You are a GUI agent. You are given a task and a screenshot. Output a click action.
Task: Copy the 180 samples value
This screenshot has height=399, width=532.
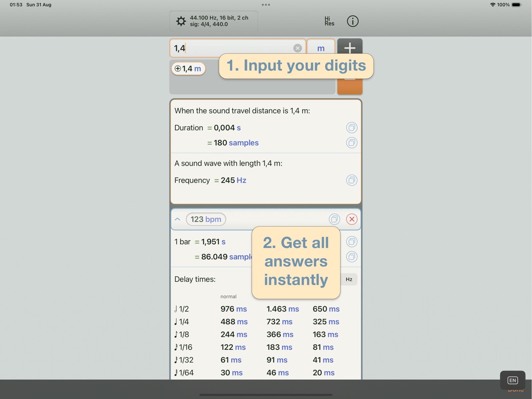[352, 143]
